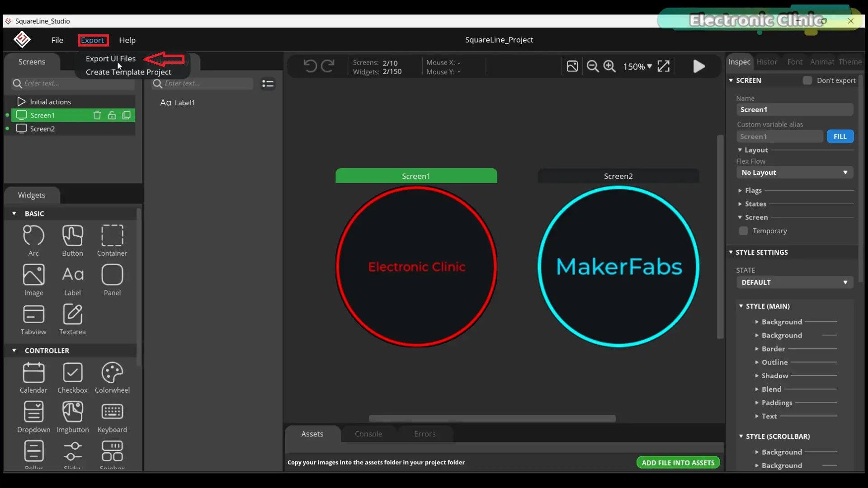Select the Calendar widget
Screen dimensions: 868x488
click(x=33, y=378)
